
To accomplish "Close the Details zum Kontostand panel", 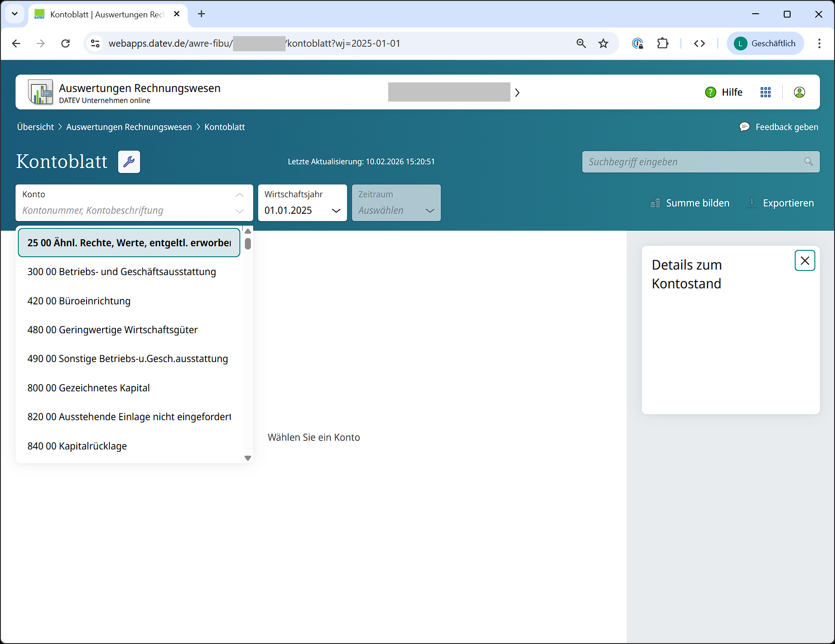I will click(805, 260).
